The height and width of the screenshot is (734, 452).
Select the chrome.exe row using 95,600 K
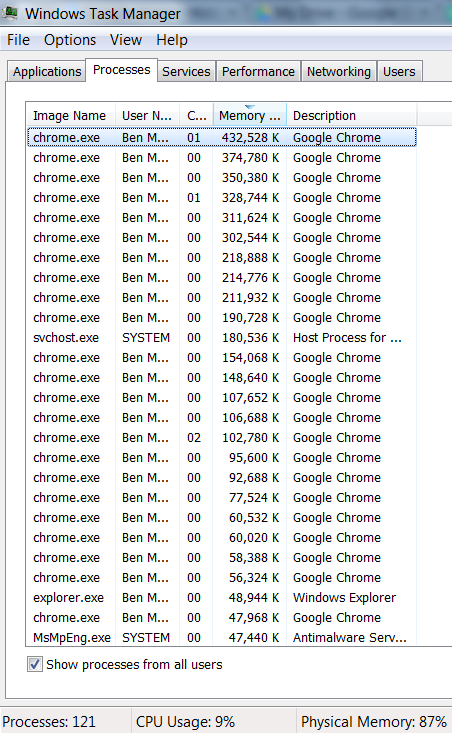tap(221, 458)
